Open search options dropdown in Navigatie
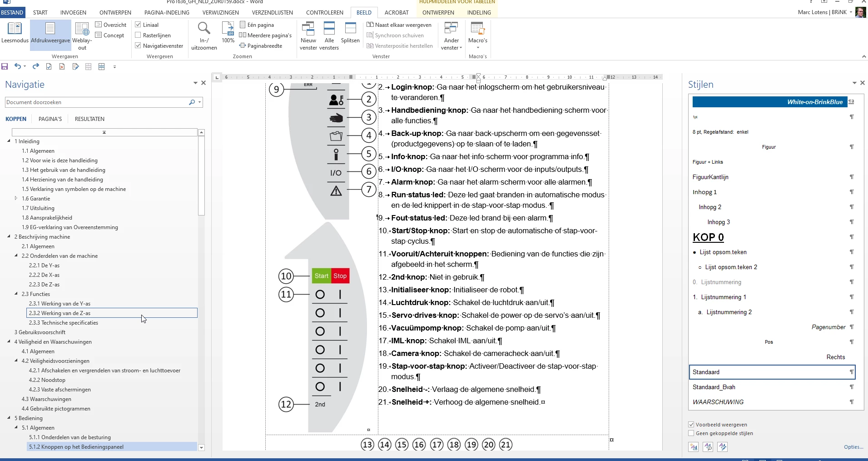This screenshot has width=868, height=461. (199, 102)
